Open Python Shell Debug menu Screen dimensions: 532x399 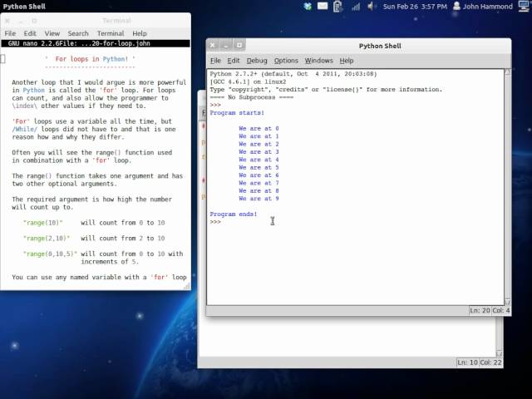click(257, 61)
